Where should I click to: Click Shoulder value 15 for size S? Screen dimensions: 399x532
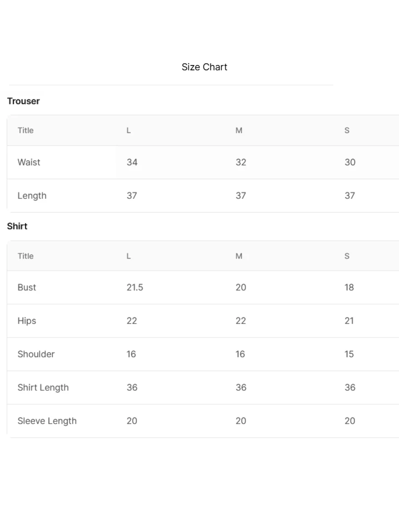pyautogui.click(x=349, y=354)
